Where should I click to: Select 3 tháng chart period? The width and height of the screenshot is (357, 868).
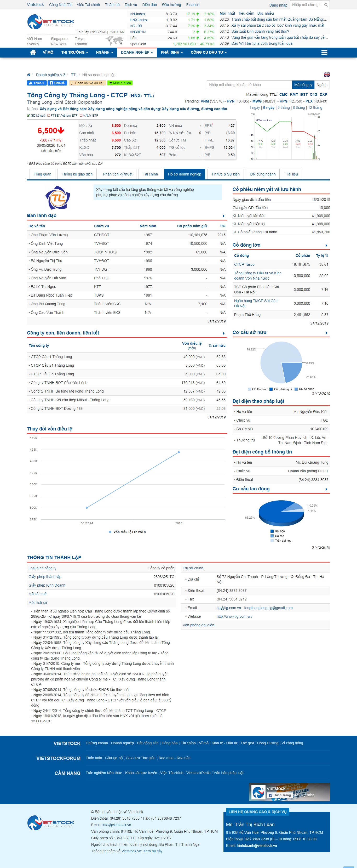pyautogui.click(x=284, y=107)
